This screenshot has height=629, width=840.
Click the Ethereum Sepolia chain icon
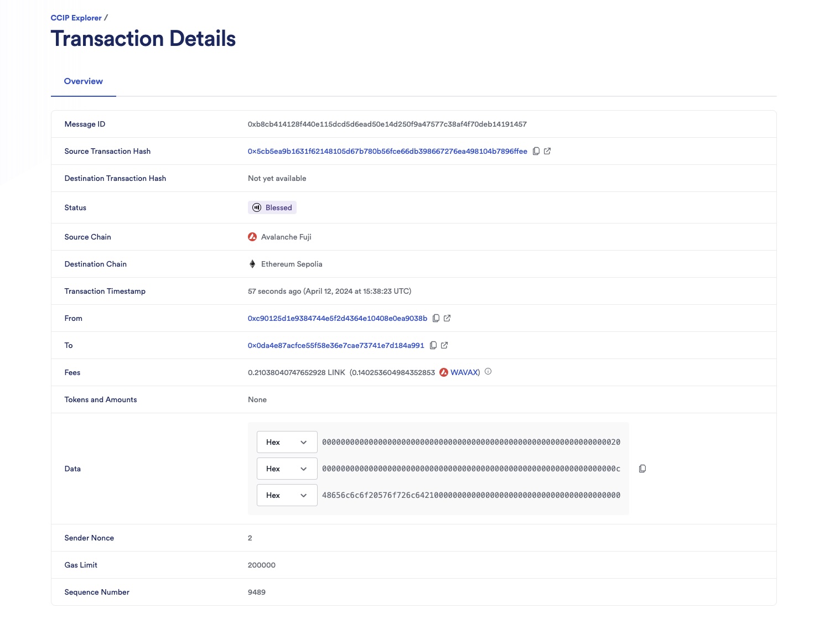[x=252, y=264]
